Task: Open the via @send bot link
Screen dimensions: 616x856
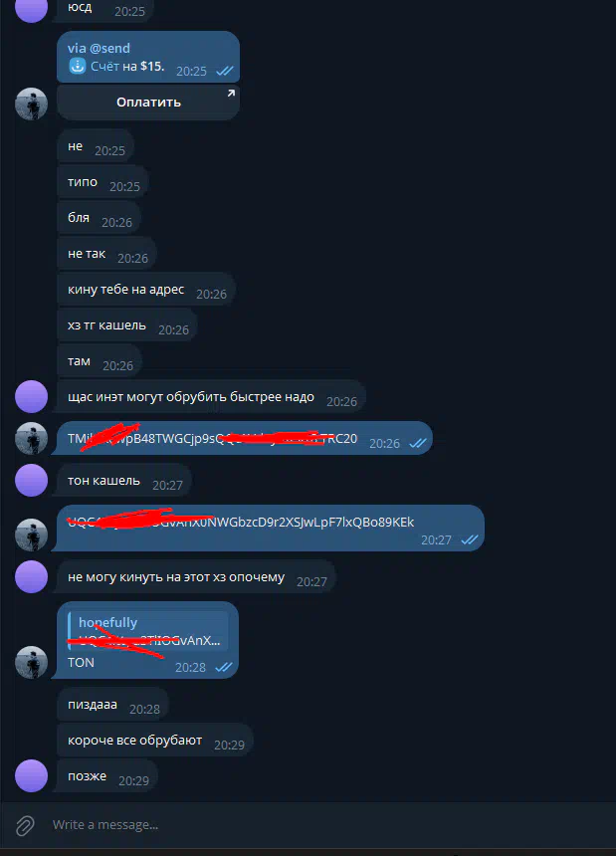Action: [99, 48]
